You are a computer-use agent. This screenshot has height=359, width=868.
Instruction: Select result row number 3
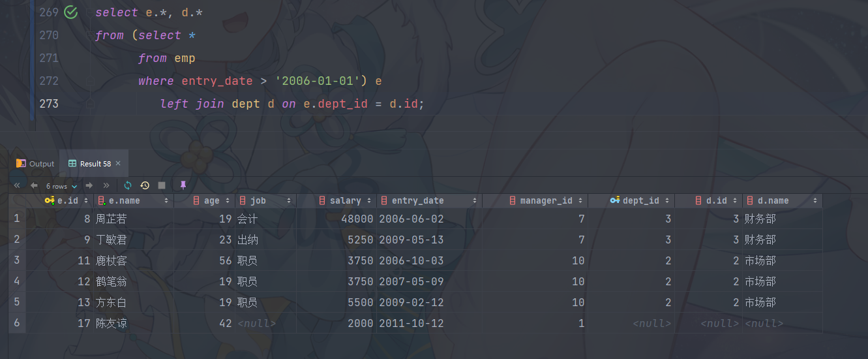click(17, 260)
